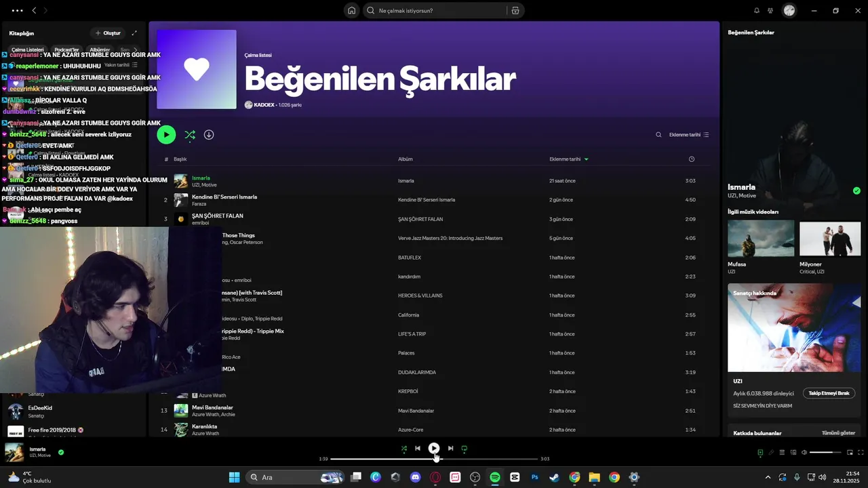
Task: Open the three-dots menu in the title bar
Action: click(17, 11)
